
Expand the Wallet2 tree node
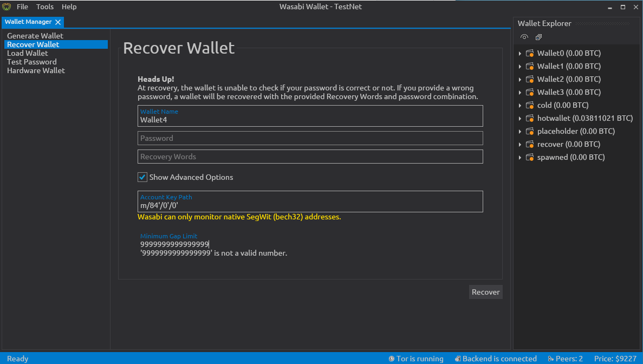pyautogui.click(x=520, y=79)
